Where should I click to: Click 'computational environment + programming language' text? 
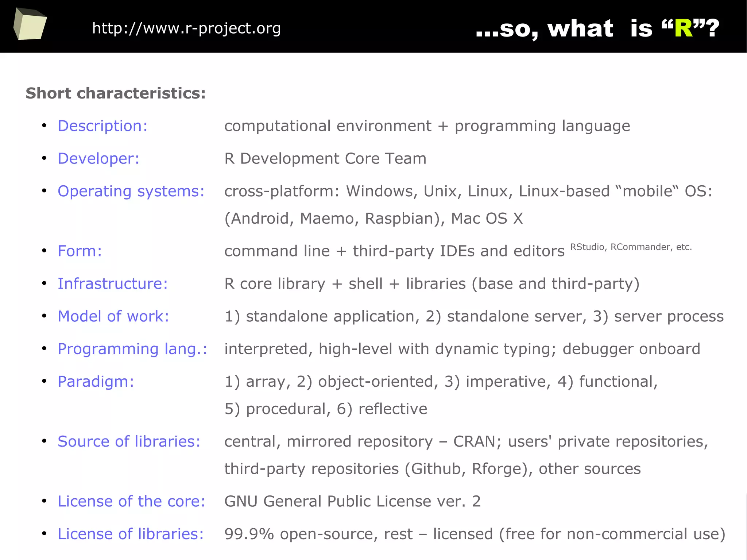pyautogui.click(x=427, y=126)
